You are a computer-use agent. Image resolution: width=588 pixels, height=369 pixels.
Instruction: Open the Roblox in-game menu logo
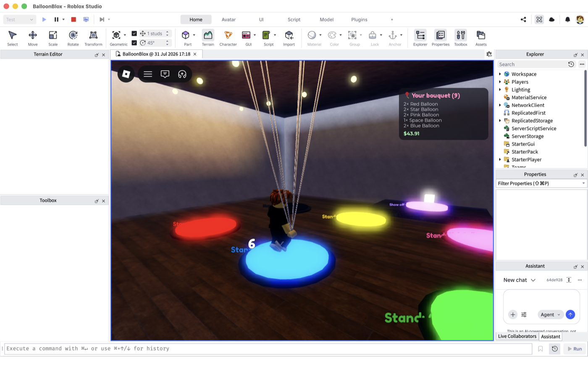pyautogui.click(x=126, y=74)
